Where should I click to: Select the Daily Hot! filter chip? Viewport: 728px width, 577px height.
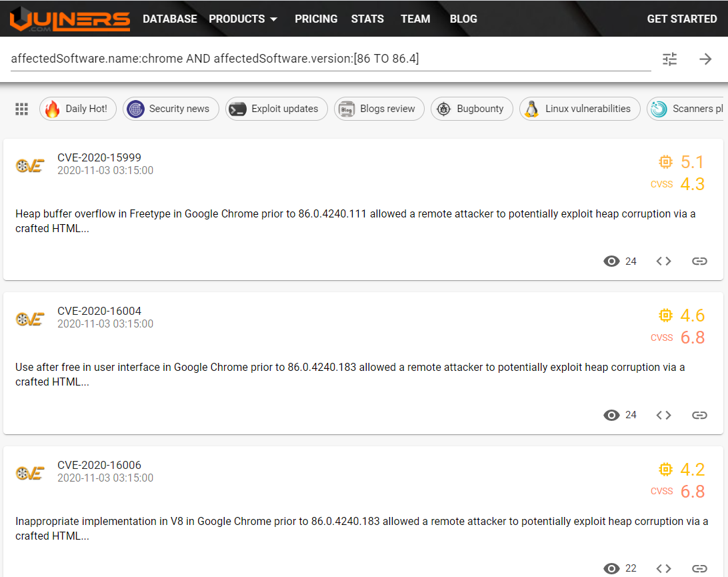click(x=79, y=109)
